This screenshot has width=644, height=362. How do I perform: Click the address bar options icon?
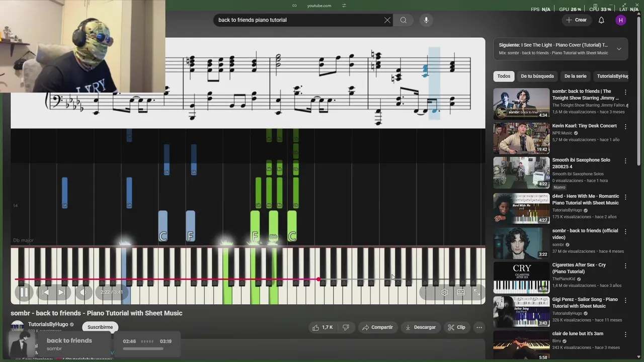pyautogui.click(x=344, y=6)
